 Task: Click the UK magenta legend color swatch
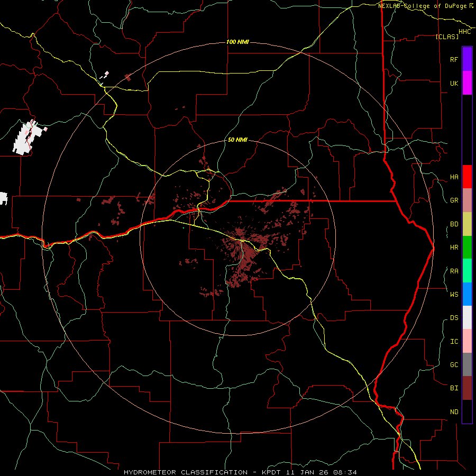[467, 83]
